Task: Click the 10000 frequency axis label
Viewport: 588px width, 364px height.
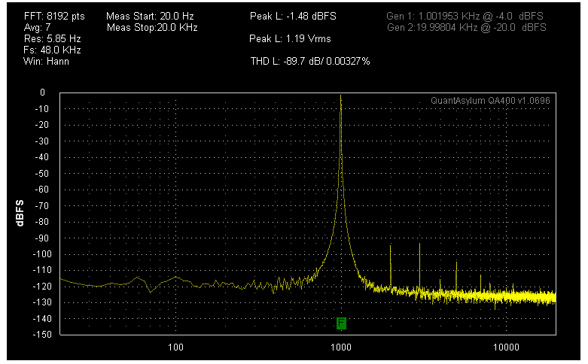Action: click(x=506, y=347)
